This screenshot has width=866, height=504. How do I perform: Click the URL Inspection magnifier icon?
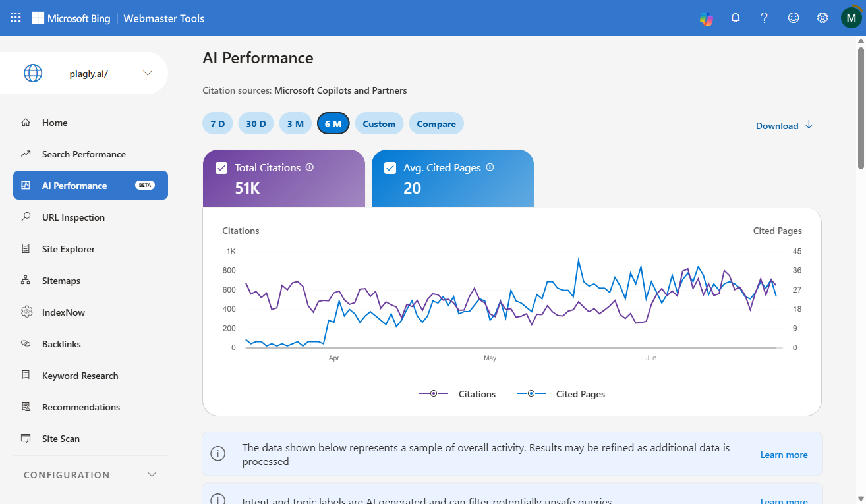point(26,217)
